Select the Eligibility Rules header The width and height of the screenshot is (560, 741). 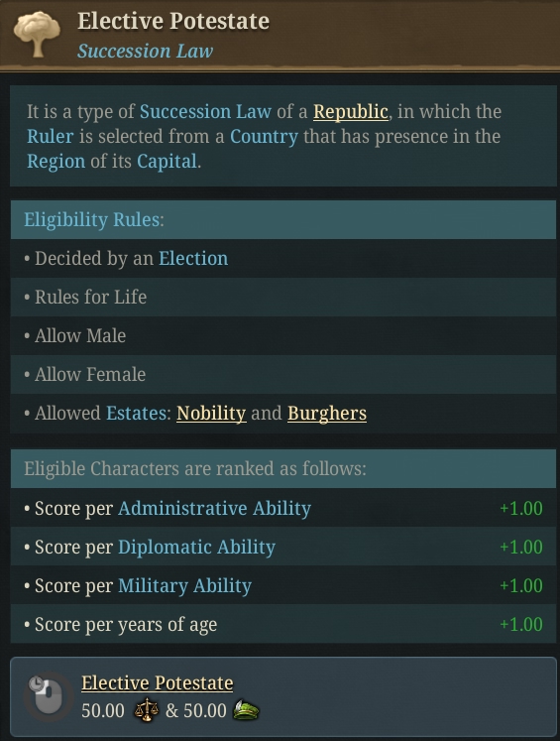[283, 220]
